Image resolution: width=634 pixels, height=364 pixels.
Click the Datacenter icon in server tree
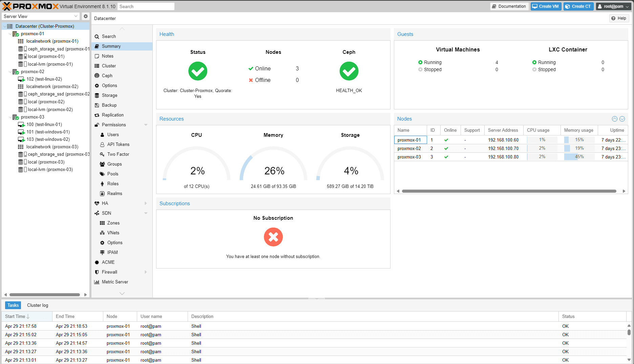click(x=10, y=26)
